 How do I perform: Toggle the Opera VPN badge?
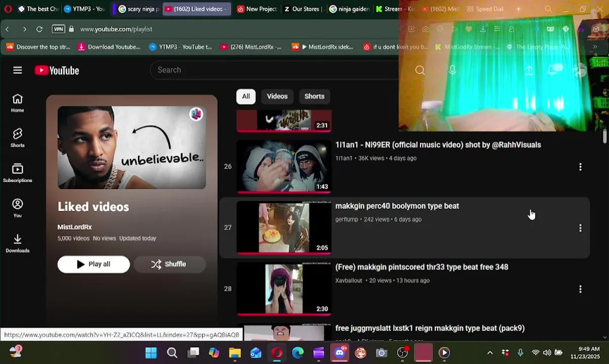[x=59, y=29]
